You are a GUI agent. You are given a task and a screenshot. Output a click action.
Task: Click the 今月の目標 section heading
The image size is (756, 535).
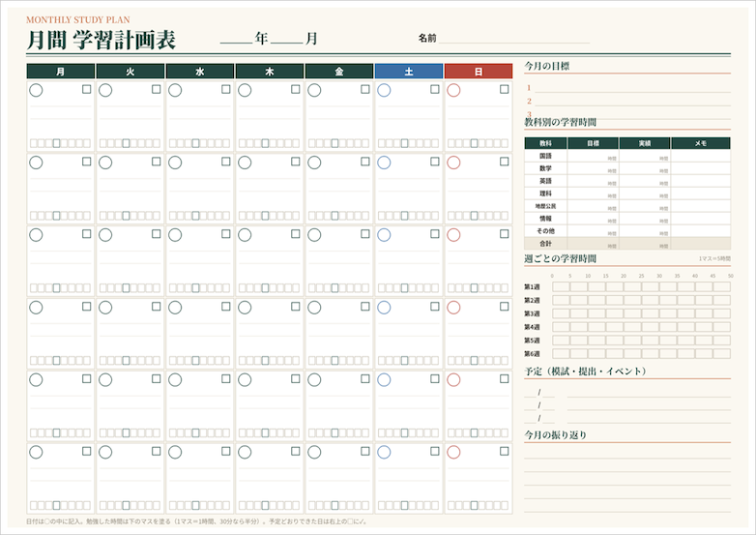coord(547,66)
